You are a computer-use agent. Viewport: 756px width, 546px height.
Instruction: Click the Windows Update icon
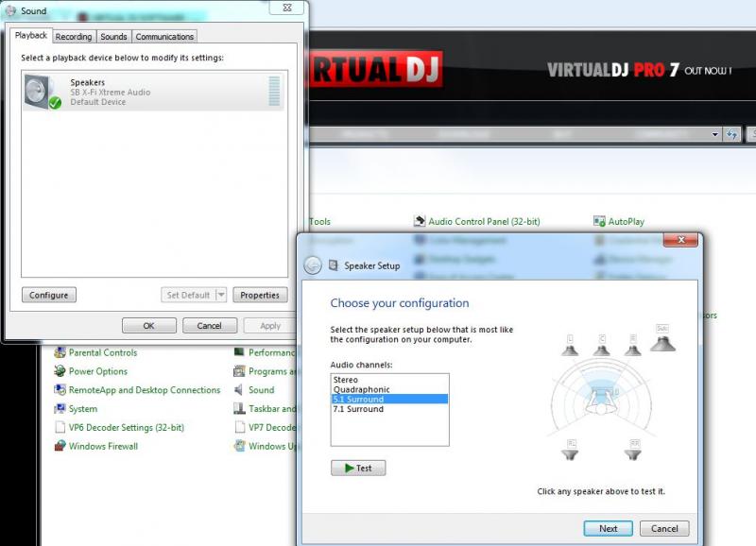(x=239, y=446)
